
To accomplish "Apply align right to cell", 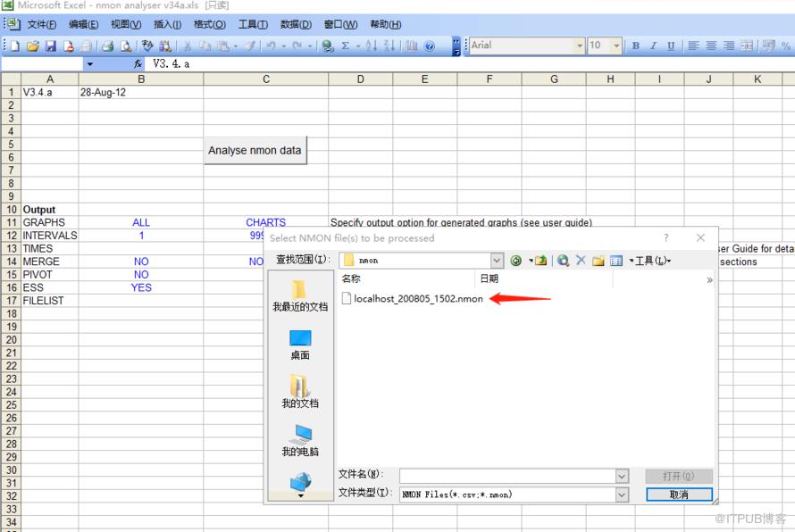I will (x=729, y=46).
